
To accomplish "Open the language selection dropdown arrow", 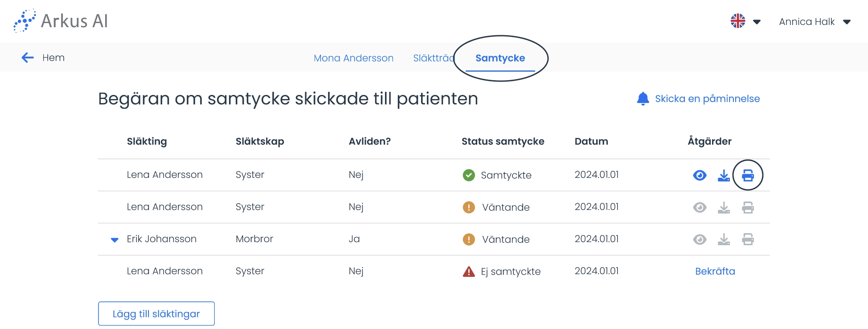I will pyautogui.click(x=757, y=22).
